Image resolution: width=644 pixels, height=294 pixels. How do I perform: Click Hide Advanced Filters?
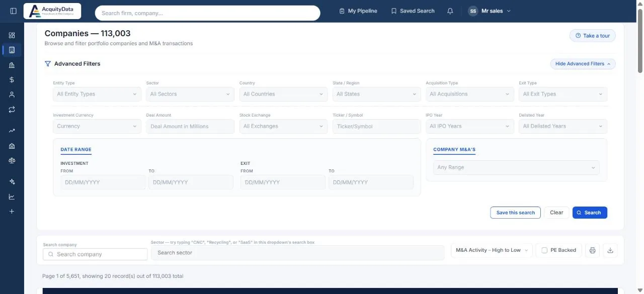point(583,64)
